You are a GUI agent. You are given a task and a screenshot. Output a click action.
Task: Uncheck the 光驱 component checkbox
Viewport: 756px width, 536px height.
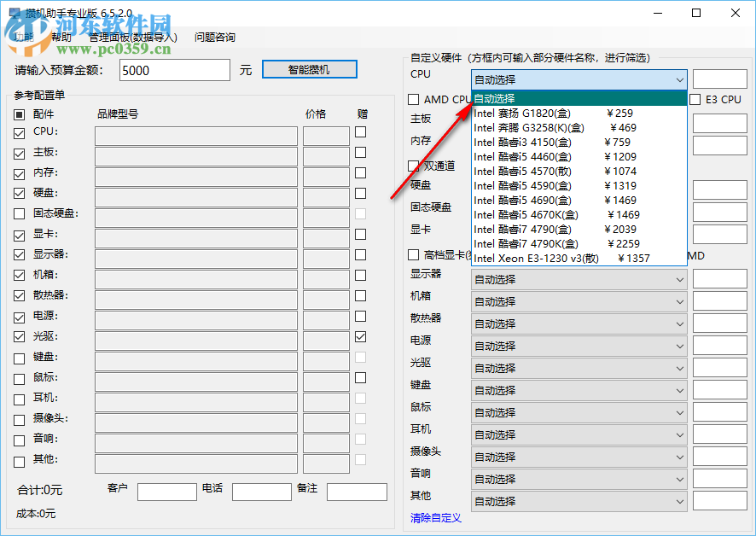(x=19, y=336)
